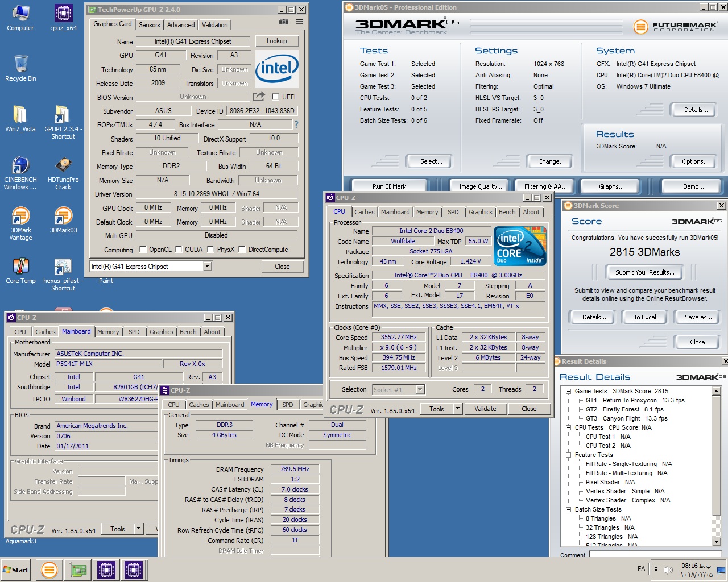
Task: Click the Intel logo in GPU-Z
Action: [277, 68]
